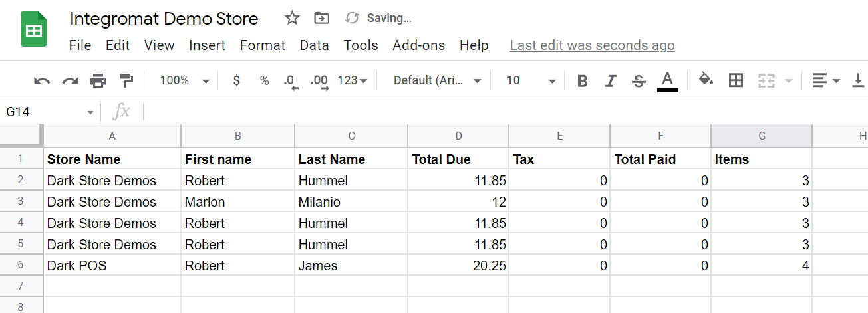The width and height of the screenshot is (868, 313).
Task: Open the Tools menu
Action: click(x=361, y=45)
